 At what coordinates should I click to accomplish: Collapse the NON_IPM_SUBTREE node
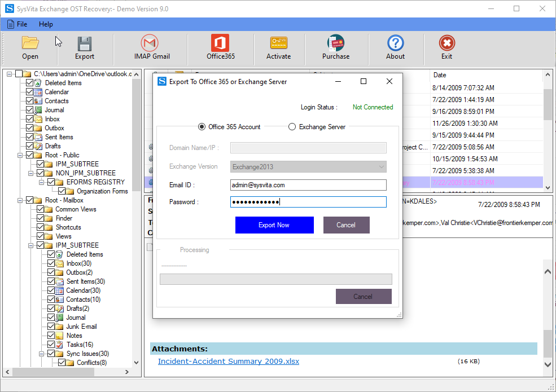31,173
